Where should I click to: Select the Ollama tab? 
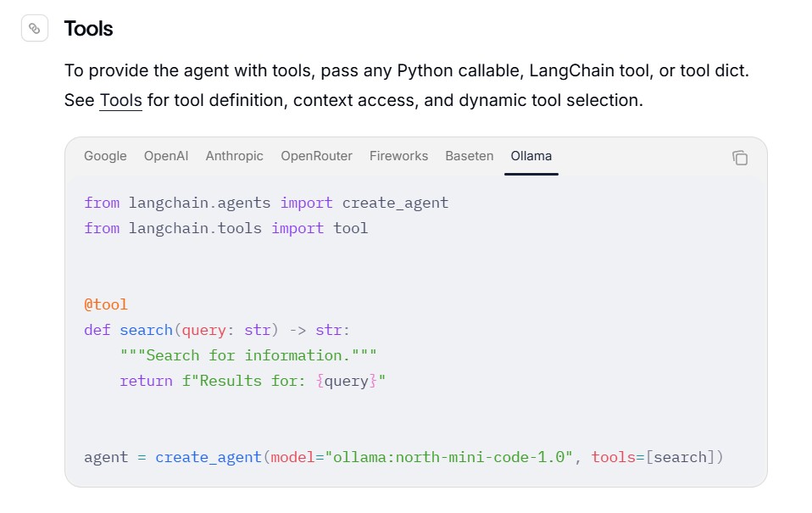tap(531, 156)
